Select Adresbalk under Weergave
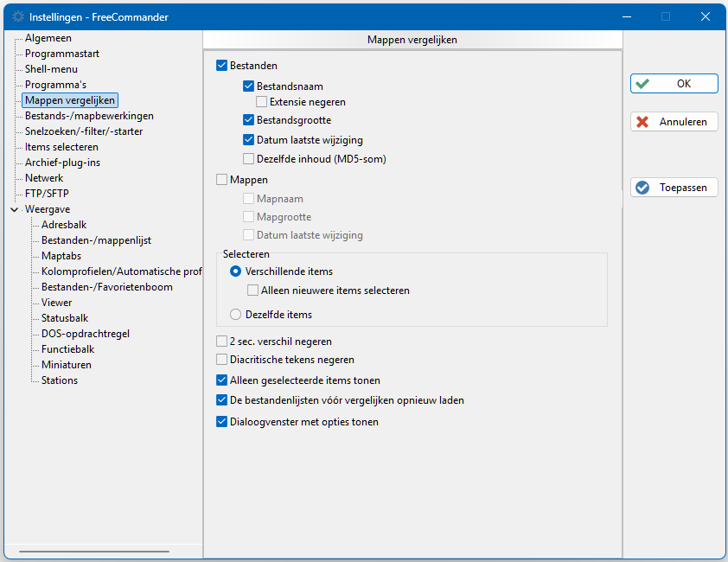 pyautogui.click(x=64, y=225)
